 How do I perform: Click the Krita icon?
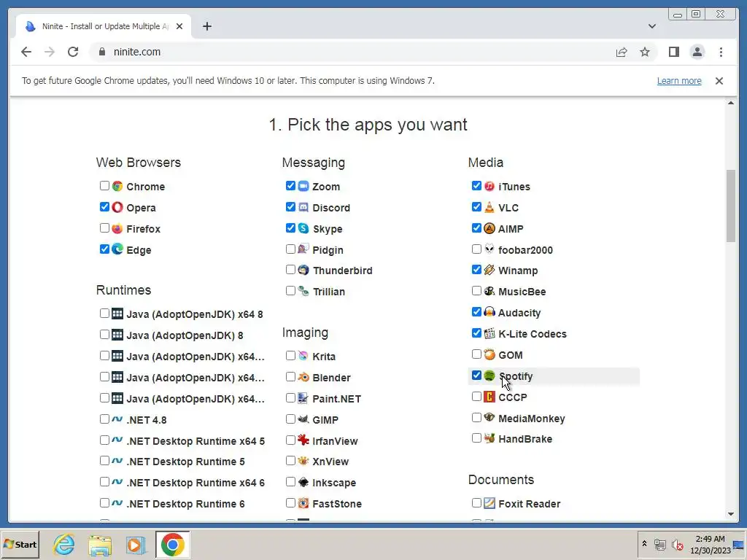point(303,356)
